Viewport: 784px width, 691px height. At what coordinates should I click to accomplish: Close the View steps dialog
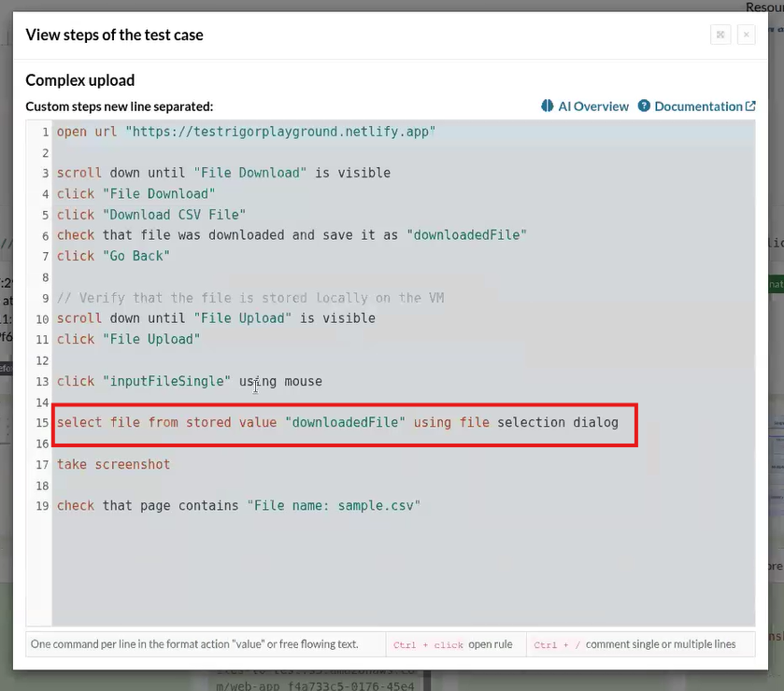coord(746,35)
